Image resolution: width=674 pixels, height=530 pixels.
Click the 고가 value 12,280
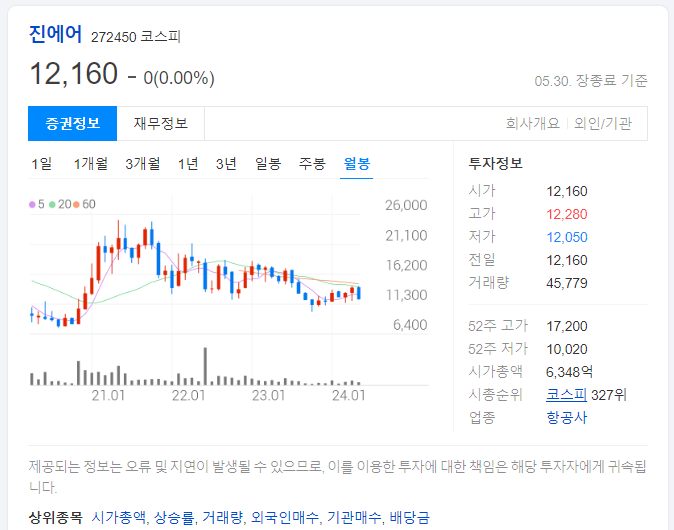pyautogui.click(x=567, y=214)
